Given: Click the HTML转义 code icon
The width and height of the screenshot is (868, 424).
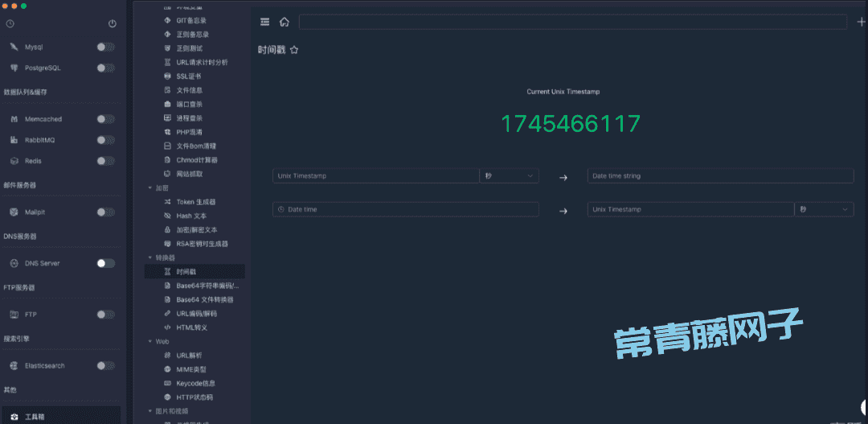Looking at the screenshot, I should click(x=167, y=327).
